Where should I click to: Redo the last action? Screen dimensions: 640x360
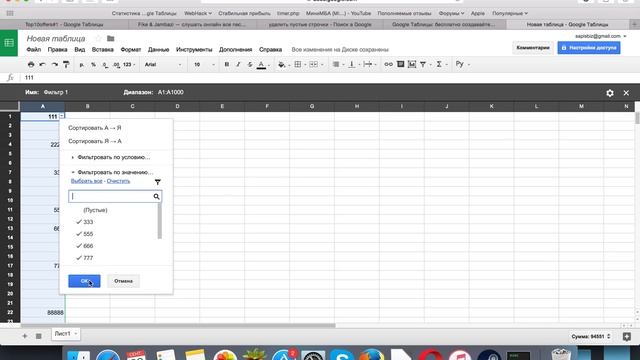[x=54, y=64]
